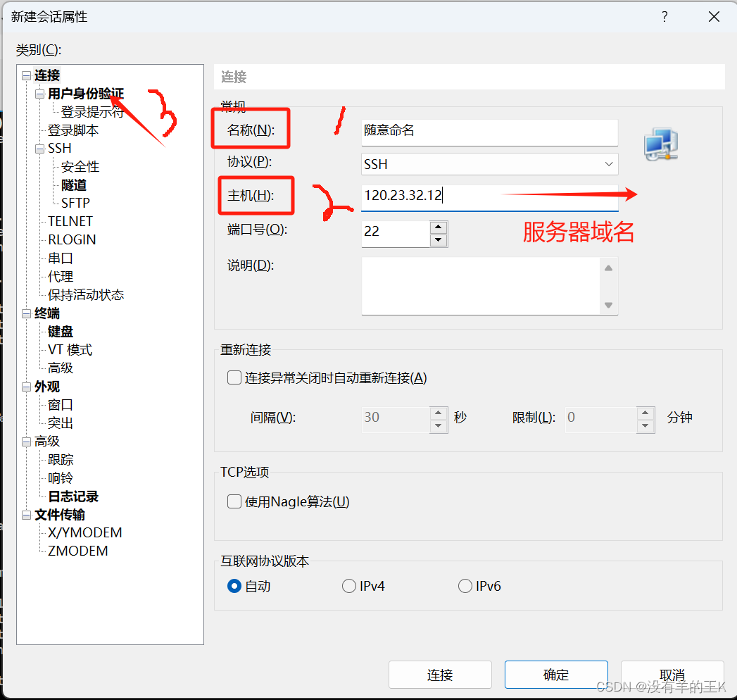Open the 协议 SSH dropdown
The image size is (737, 700).
click(x=489, y=164)
